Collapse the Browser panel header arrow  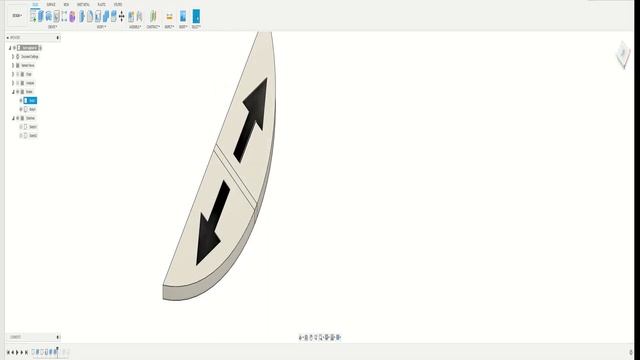[x=8, y=38]
